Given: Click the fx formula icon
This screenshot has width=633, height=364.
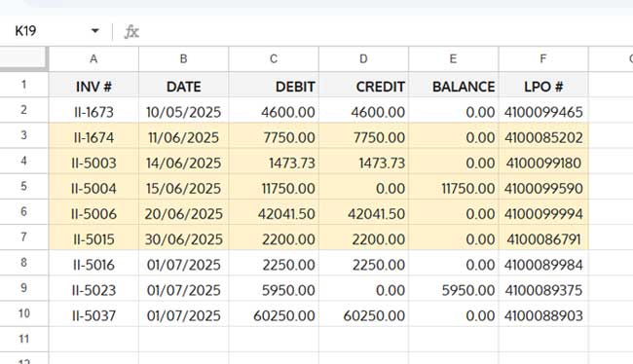Looking at the screenshot, I should (131, 31).
